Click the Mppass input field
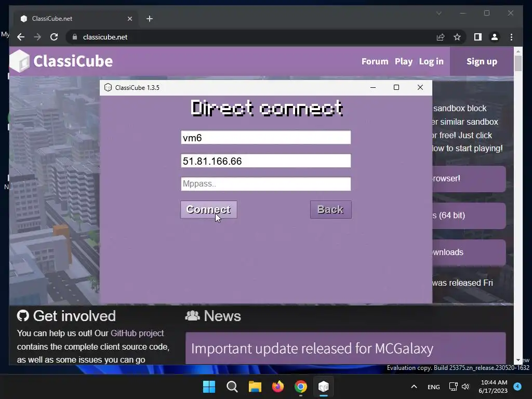The height and width of the screenshot is (399, 532). pos(265,184)
